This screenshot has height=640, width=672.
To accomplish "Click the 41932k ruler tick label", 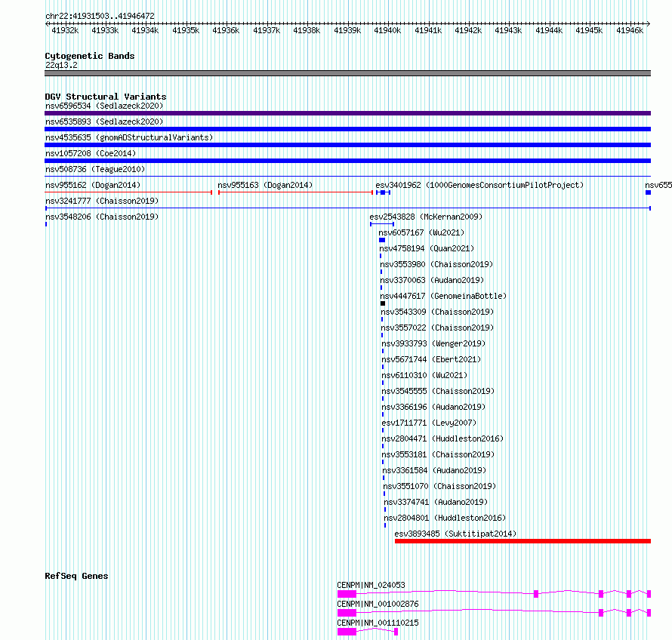I will coord(65,30).
